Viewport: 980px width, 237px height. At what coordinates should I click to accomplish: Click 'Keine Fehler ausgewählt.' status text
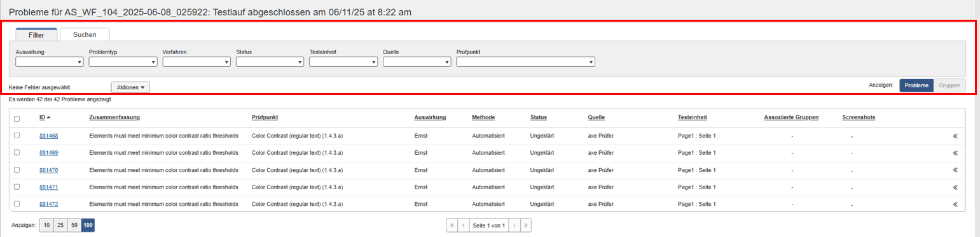click(x=40, y=87)
